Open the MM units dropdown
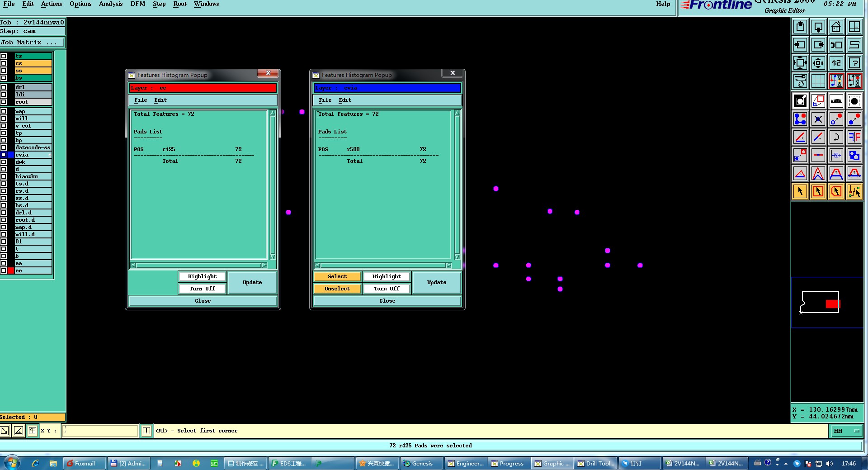 [846, 431]
